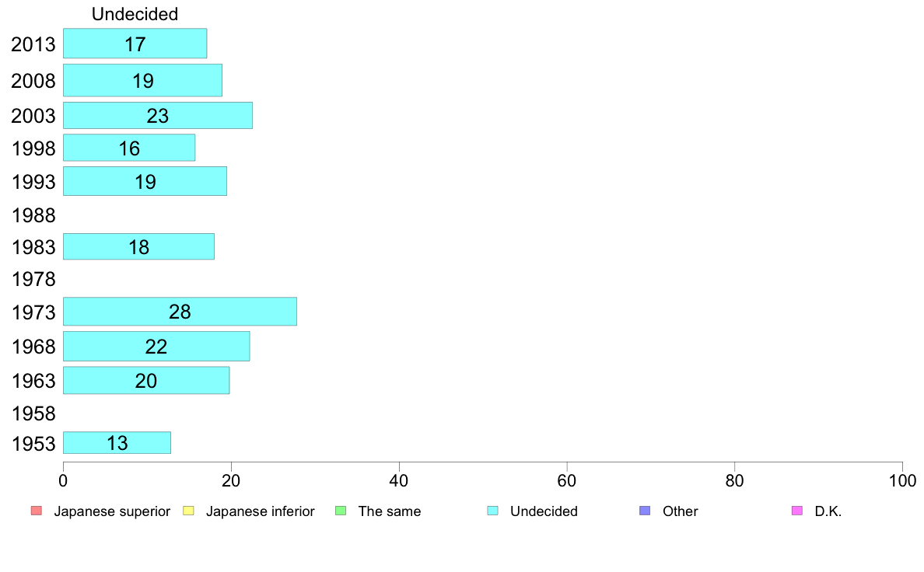Select the 2013 bar showing 17
The width and height of the screenshot is (924, 572).
(135, 44)
